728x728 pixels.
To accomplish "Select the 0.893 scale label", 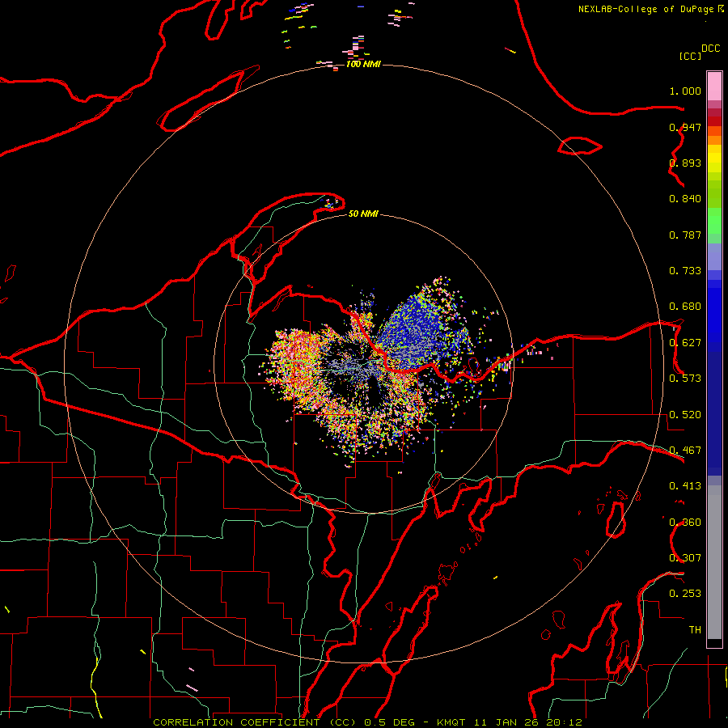I will (685, 163).
